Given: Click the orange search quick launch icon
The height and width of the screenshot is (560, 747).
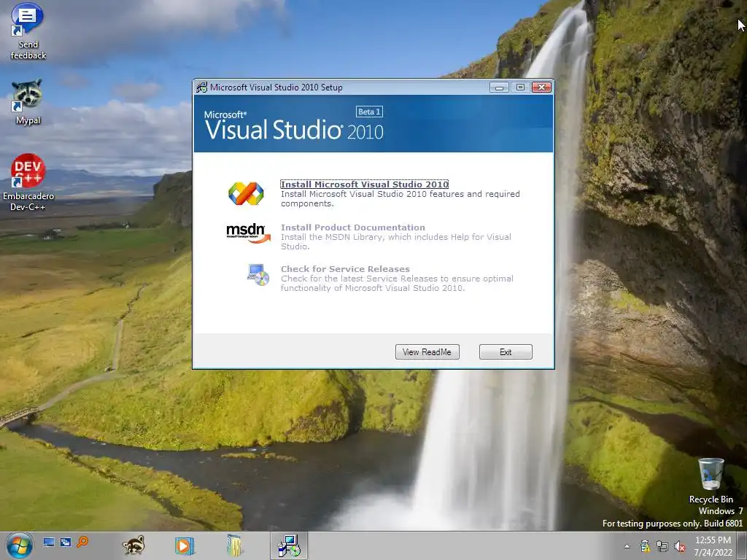Looking at the screenshot, I should (82, 542).
